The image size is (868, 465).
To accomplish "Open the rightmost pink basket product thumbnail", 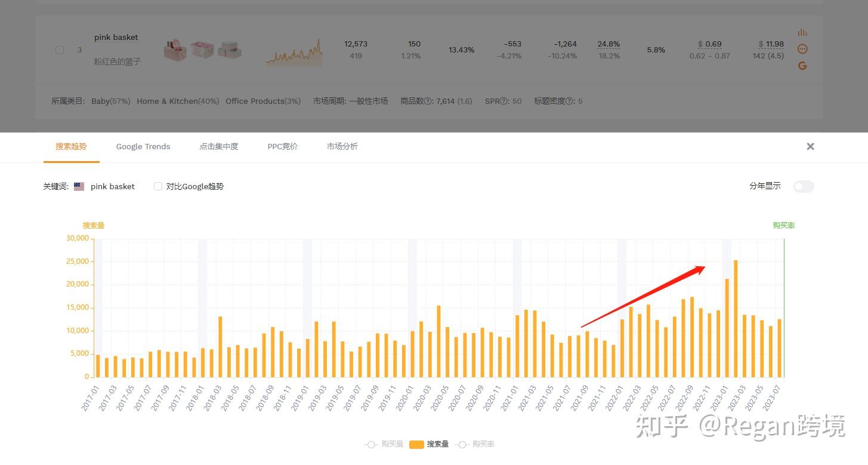I will (230, 50).
